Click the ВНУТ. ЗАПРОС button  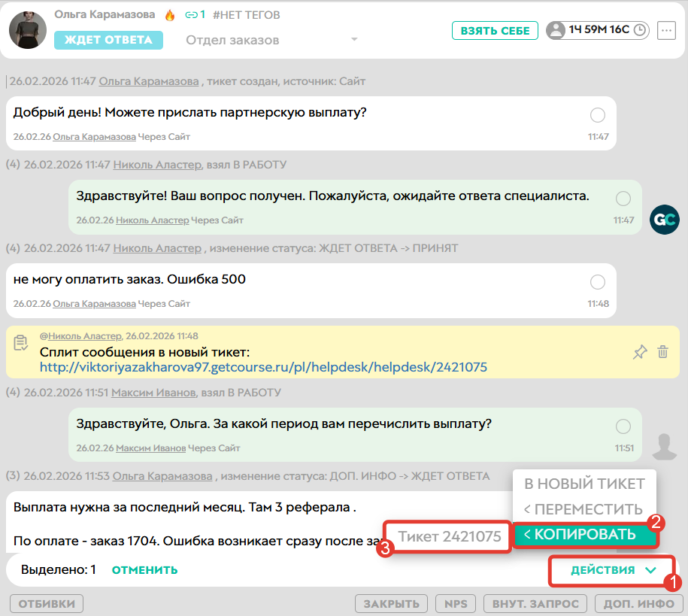tap(535, 604)
